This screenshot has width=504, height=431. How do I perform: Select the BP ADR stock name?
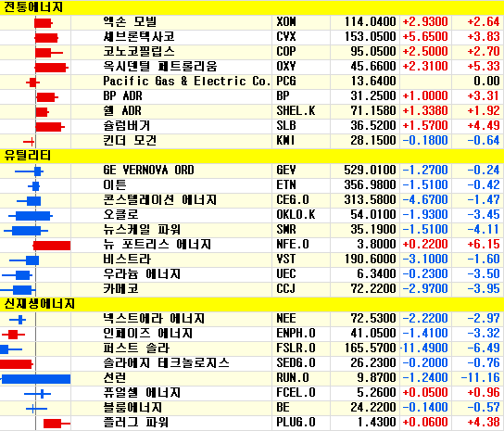(122, 95)
